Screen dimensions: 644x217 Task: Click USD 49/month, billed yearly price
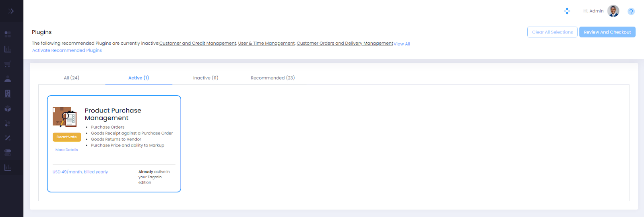(x=80, y=172)
